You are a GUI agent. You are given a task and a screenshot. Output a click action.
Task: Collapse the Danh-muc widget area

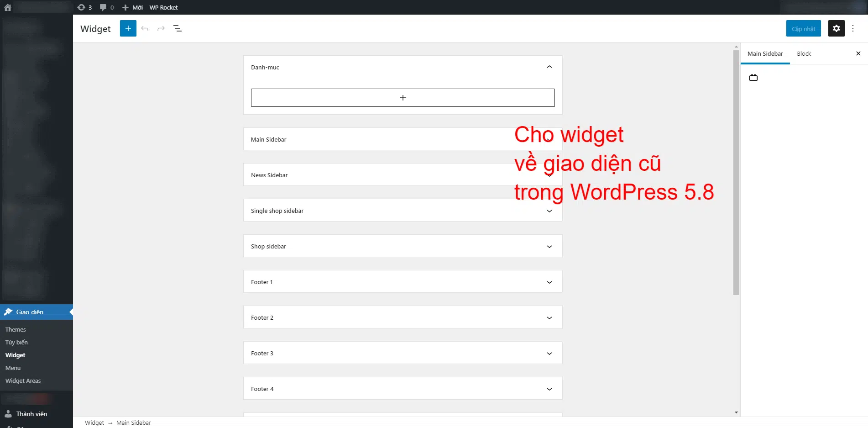549,67
